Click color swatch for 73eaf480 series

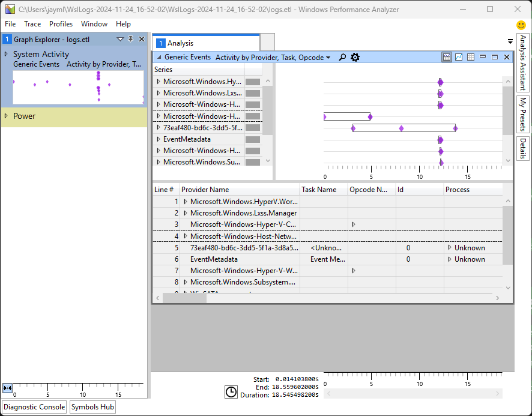pos(253,128)
